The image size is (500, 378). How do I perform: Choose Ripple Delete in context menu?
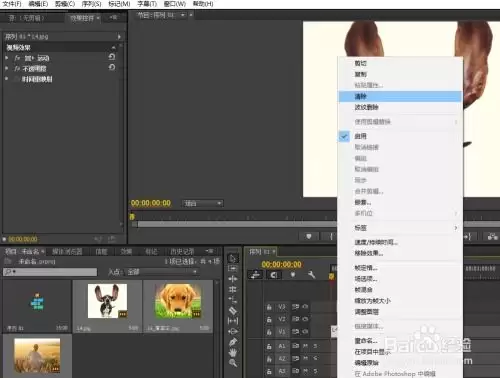(x=400, y=107)
